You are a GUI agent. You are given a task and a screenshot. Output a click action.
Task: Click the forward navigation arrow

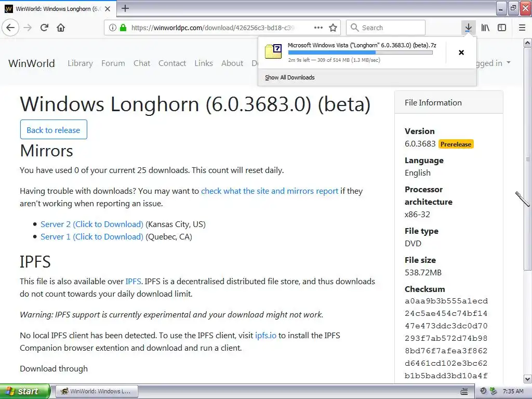[28, 28]
